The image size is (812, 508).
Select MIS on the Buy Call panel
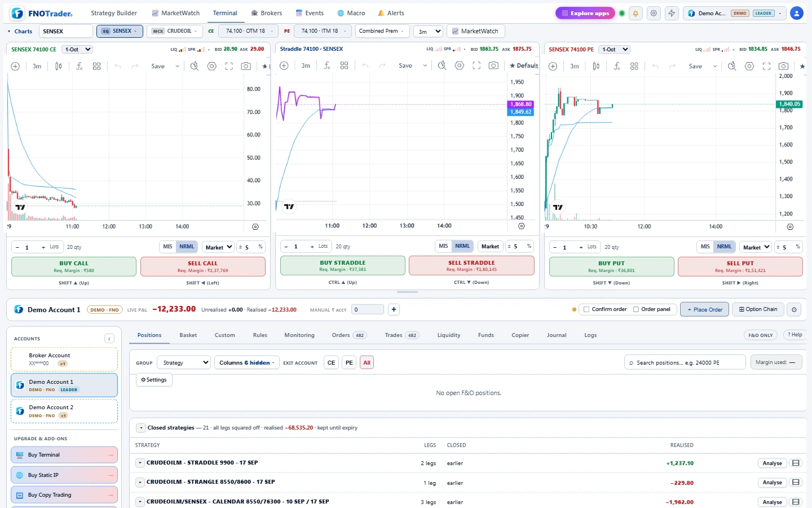[x=167, y=247]
